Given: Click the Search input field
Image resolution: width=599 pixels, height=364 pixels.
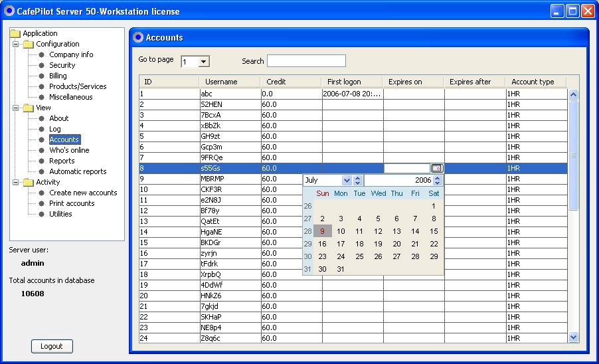Looking at the screenshot, I should coord(306,60).
